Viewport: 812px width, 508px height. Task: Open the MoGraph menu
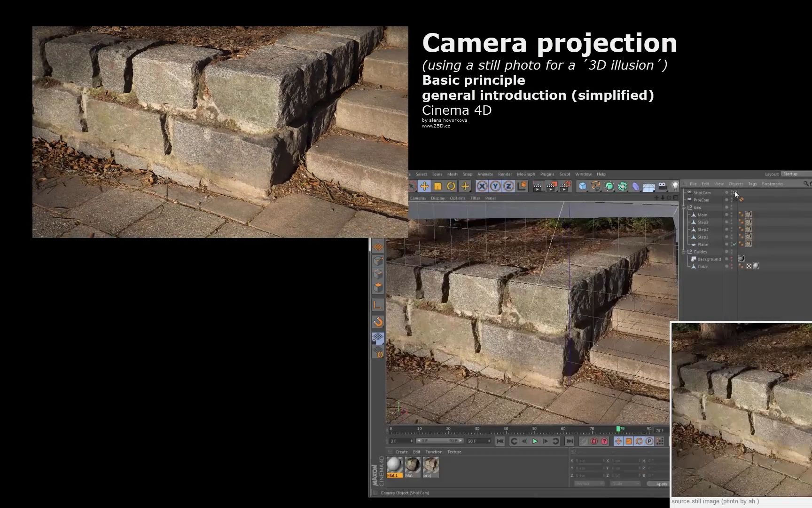[526, 174]
